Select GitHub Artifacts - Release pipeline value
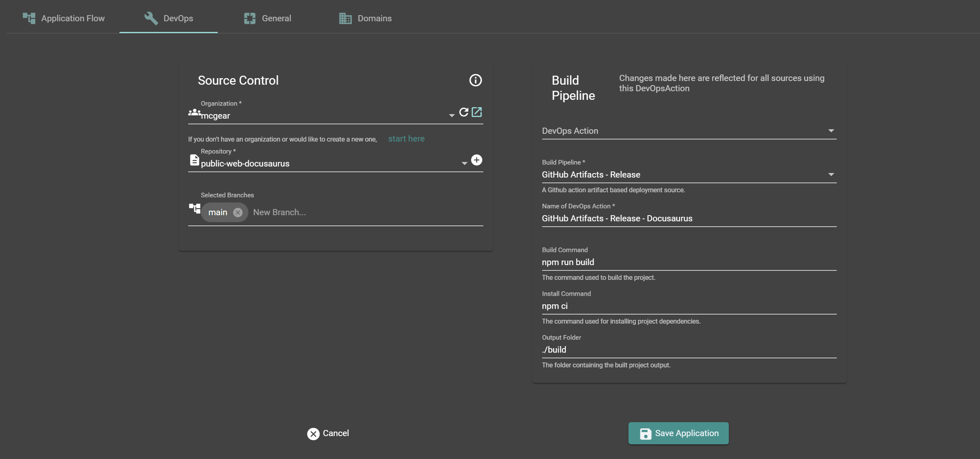This screenshot has height=459, width=980. click(x=591, y=175)
